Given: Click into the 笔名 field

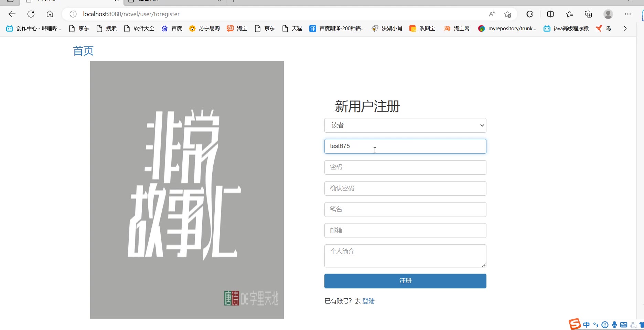Looking at the screenshot, I should (x=405, y=209).
